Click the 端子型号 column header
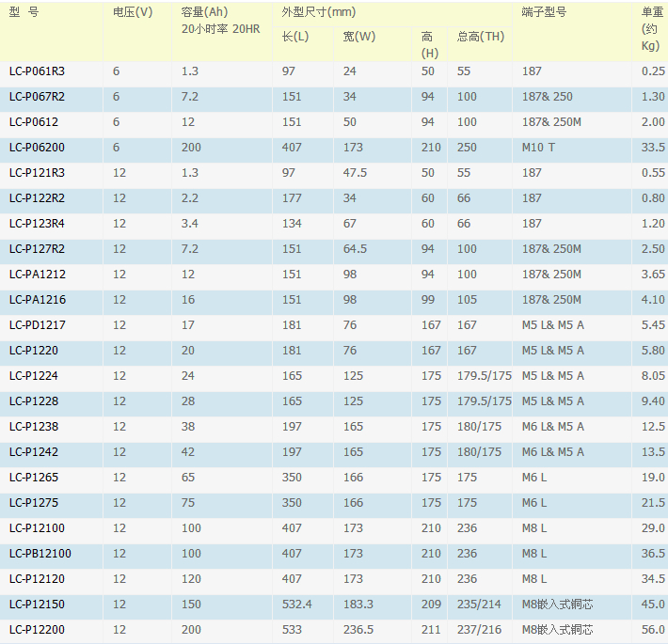The image size is (668, 644). point(545,12)
